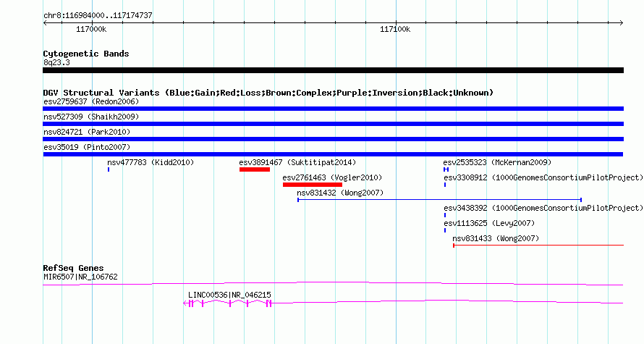Screen dimensions: 644x344
Task: Click the nsv831433 (Wong2007) red loss line
Action: coord(538,246)
